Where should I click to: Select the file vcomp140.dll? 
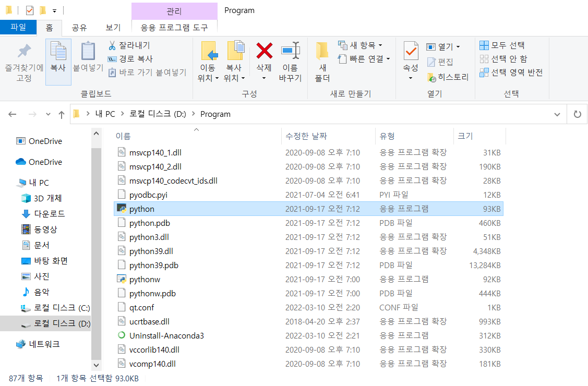[x=152, y=364]
